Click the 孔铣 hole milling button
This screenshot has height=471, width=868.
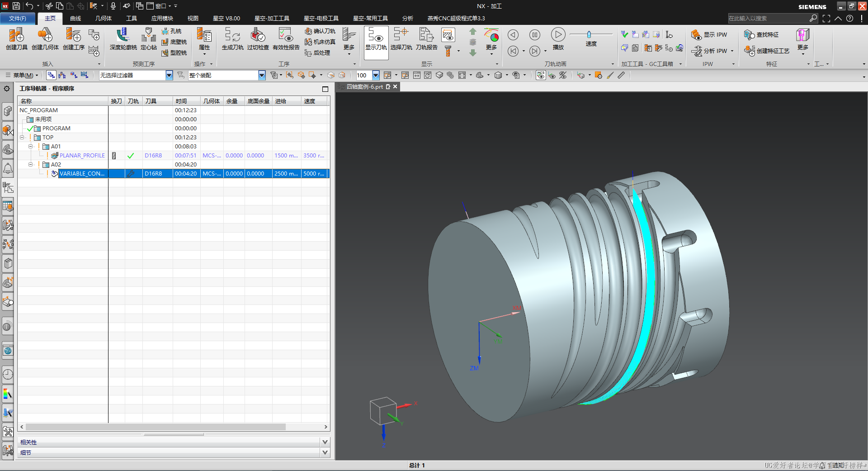coord(172,31)
